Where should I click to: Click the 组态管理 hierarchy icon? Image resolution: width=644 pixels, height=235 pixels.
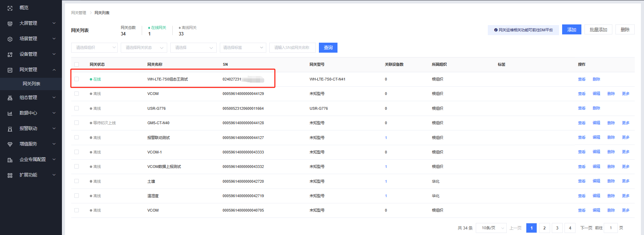pyautogui.click(x=10, y=98)
